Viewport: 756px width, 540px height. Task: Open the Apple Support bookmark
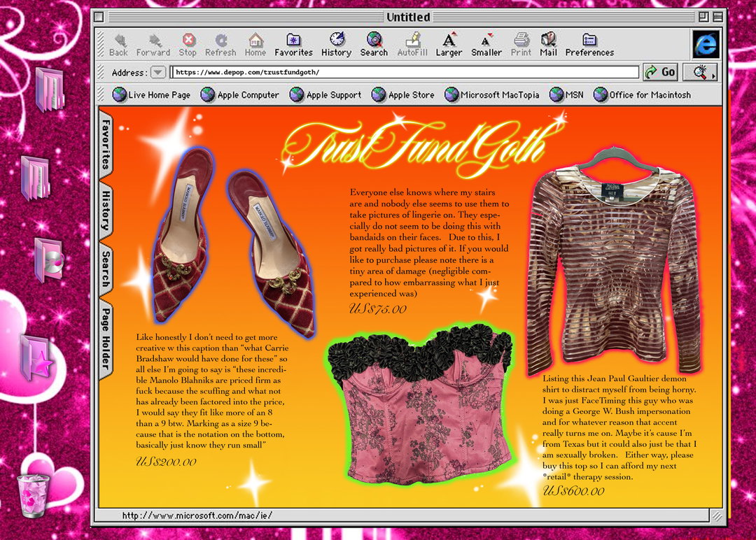coord(325,95)
